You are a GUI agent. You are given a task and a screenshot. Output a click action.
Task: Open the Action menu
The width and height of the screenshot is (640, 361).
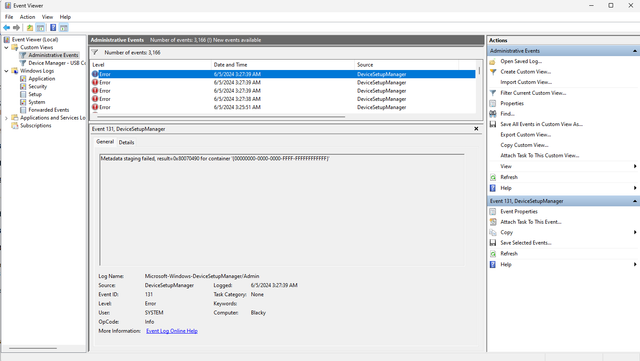pos(27,17)
